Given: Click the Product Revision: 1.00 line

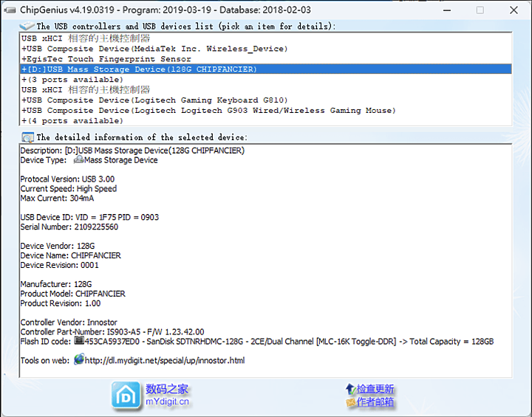Looking at the screenshot, I should tap(61, 303).
